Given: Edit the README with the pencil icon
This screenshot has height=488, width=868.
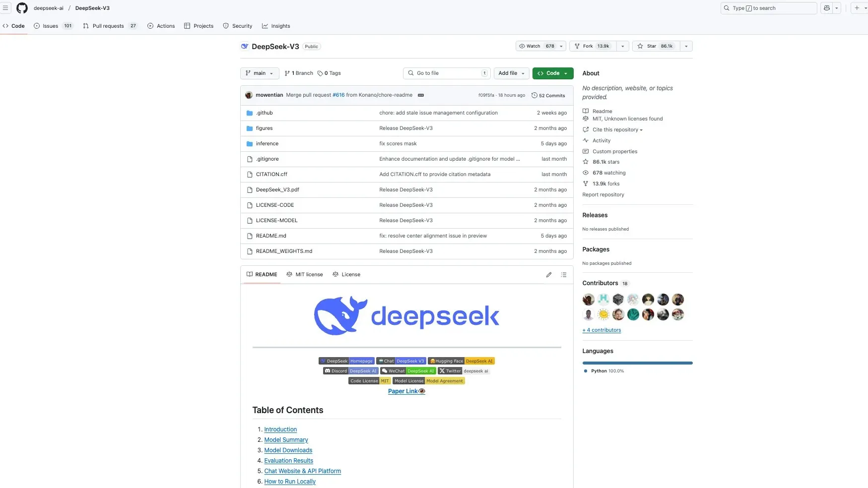Looking at the screenshot, I should [548, 274].
